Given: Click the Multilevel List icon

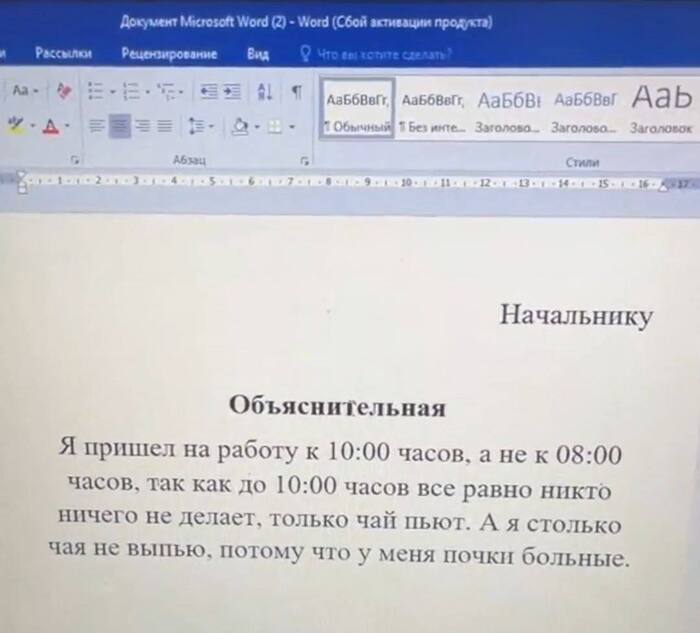Looking at the screenshot, I should coord(166,91).
